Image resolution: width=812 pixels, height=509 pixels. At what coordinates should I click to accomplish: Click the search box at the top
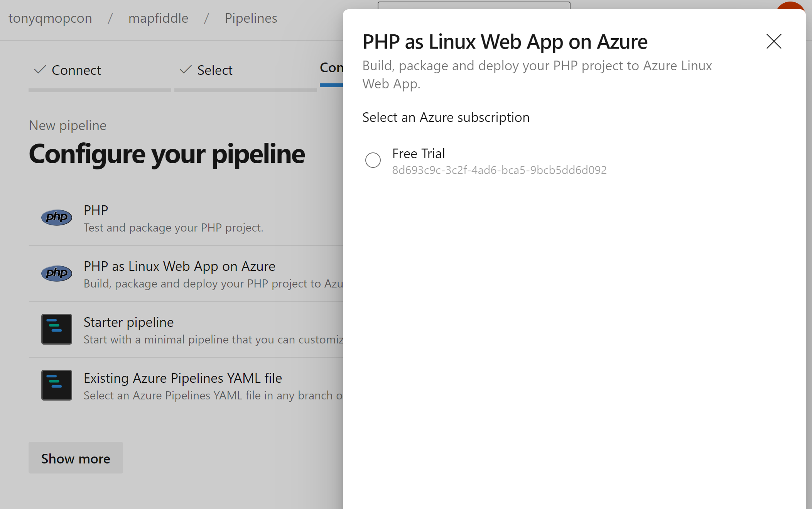click(x=474, y=5)
